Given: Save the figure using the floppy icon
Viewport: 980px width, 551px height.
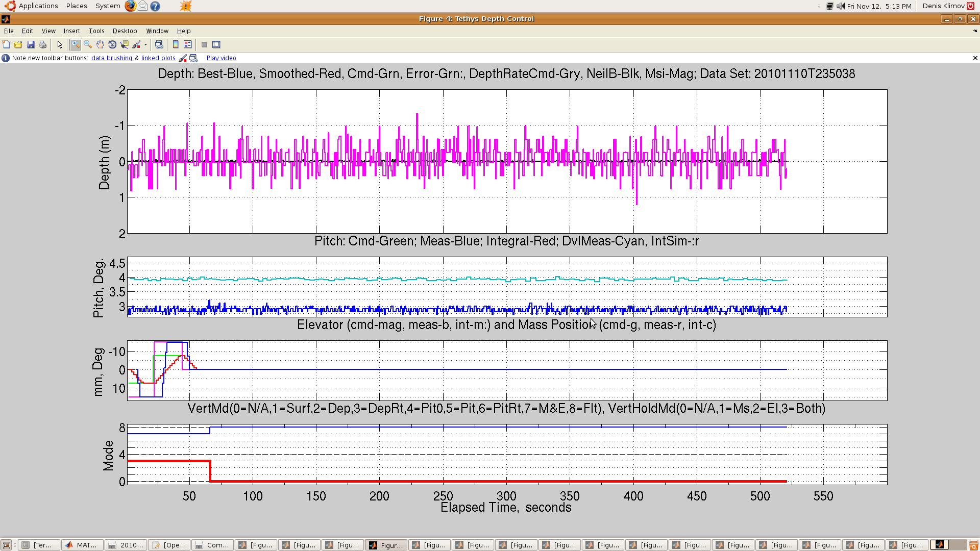Looking at the screenshot, I should point(31,44).
